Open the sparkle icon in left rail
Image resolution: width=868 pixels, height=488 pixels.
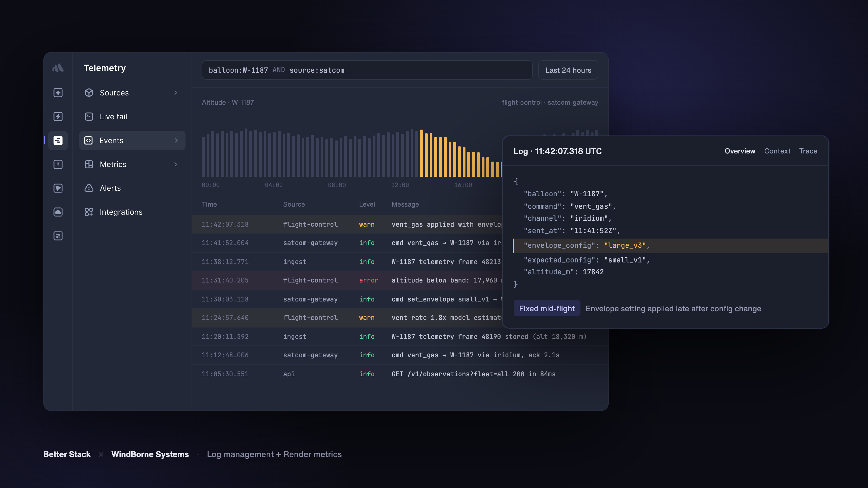[x=58, y=93]
